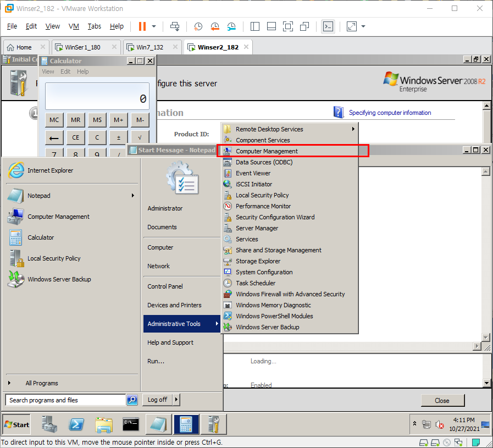Open Remote Desktop Services submenu
Screen dimensions: 493x448
click(x=290, y=129)
